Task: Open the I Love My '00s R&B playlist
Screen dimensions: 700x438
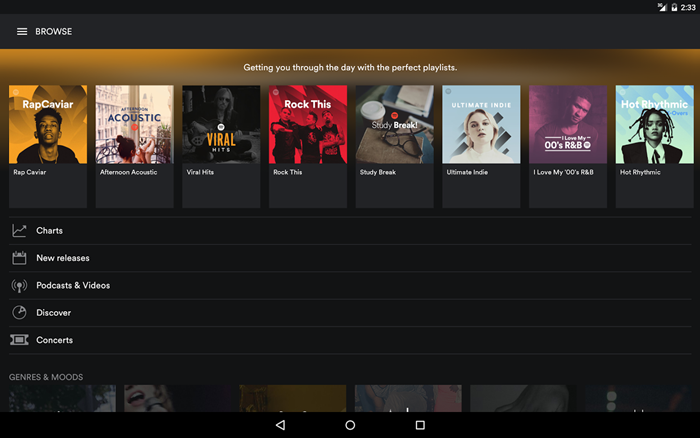Action: 568,146
